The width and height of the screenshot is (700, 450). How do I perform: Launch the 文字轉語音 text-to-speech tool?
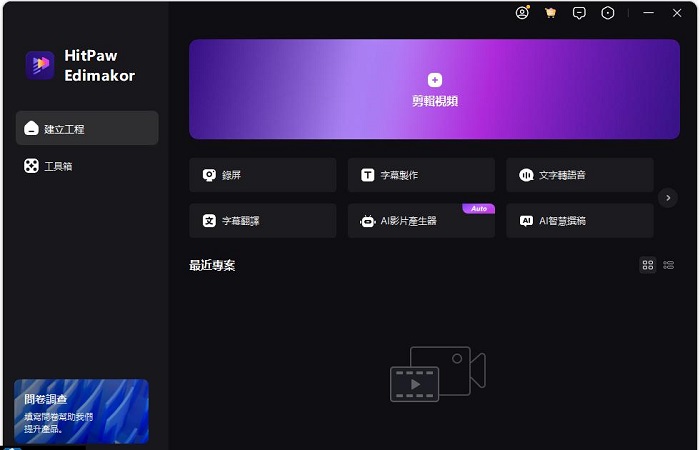579,175
